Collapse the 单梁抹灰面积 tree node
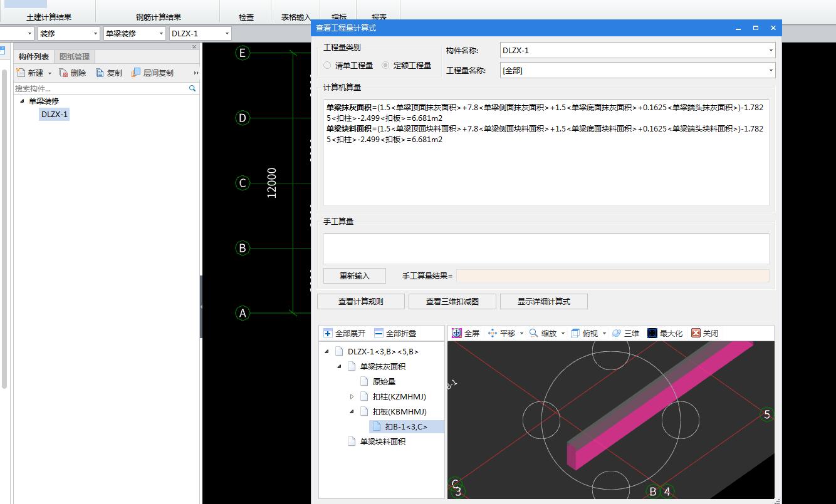836x504 pixels. pyautogui.click(x=339, y=366)
